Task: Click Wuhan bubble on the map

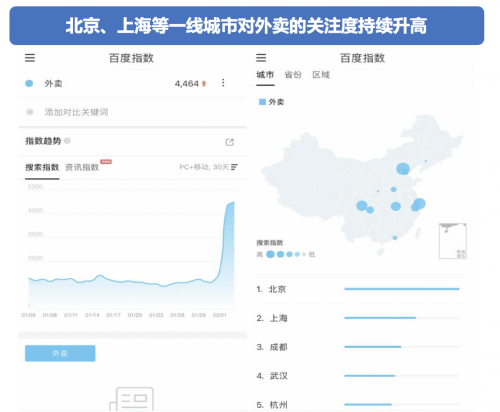Action: click(396, 206)
